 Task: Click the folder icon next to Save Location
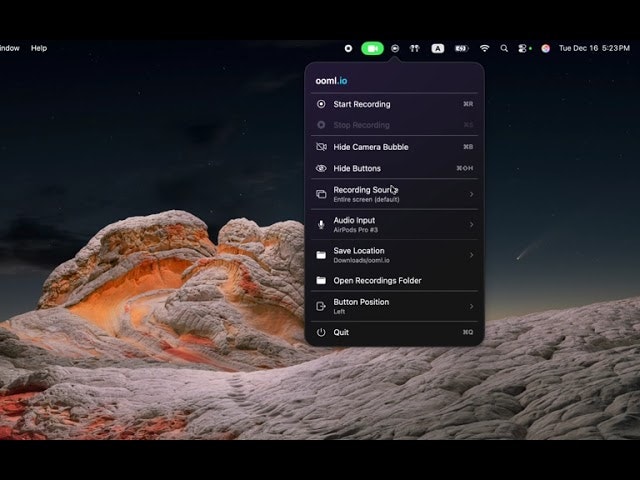321,255
